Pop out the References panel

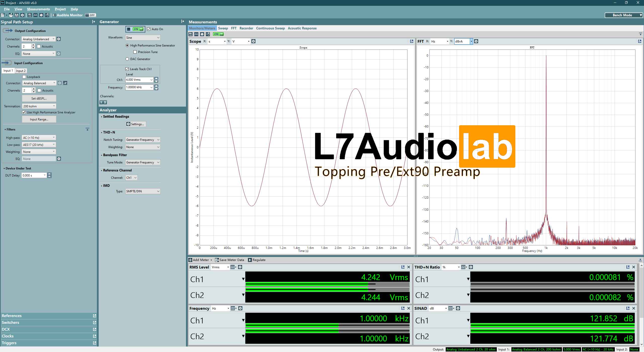(x=95, y=316)
